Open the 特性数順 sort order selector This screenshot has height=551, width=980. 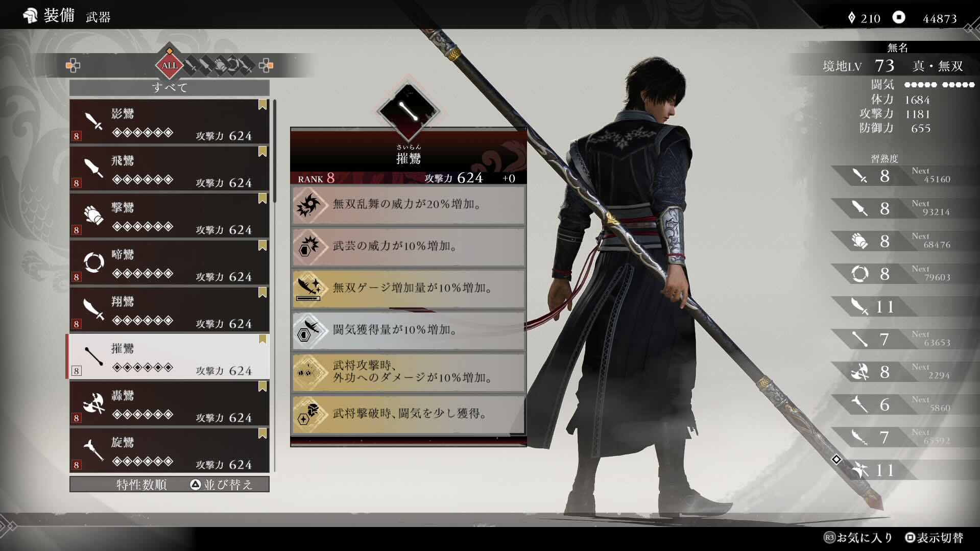point(141,485)
